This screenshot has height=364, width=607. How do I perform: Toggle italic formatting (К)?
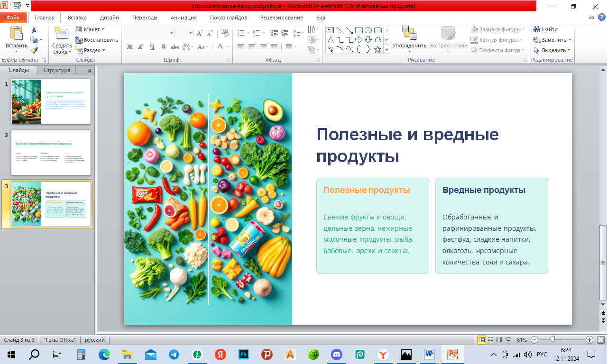pos(141,46)
